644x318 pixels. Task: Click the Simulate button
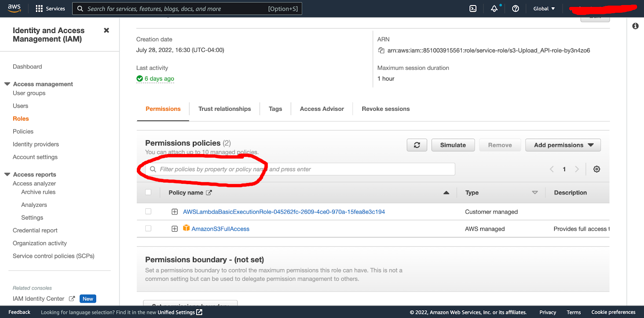[x=453, y=145]
